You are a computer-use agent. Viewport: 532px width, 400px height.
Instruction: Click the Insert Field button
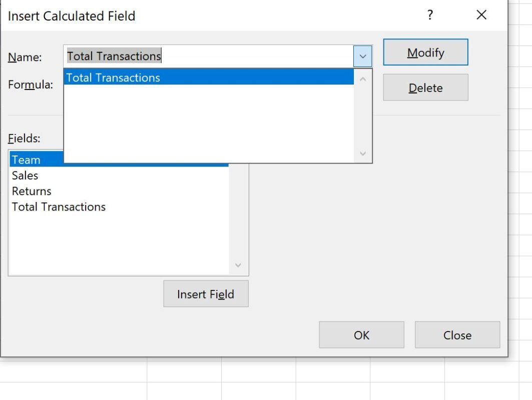pos(206,293)
